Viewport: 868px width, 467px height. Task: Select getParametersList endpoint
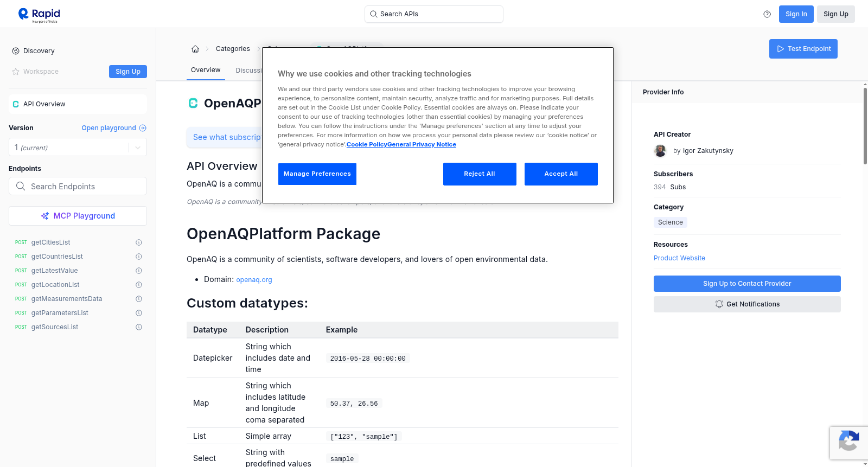tap(60, 313)
